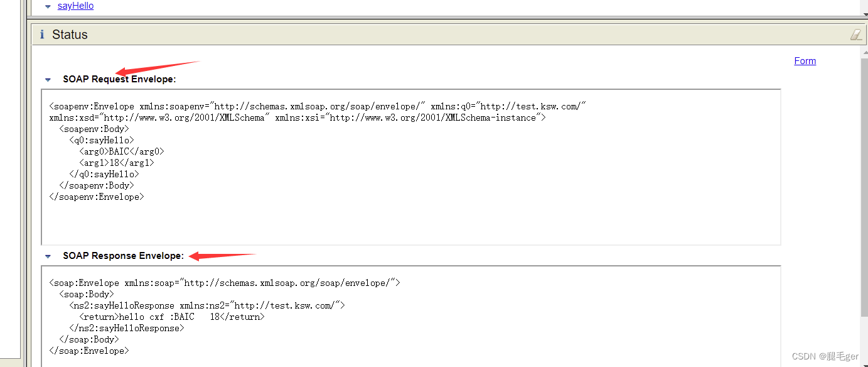The image size is (868, 367).
Task: Click the Status panel title text
Action: [70, 35]
